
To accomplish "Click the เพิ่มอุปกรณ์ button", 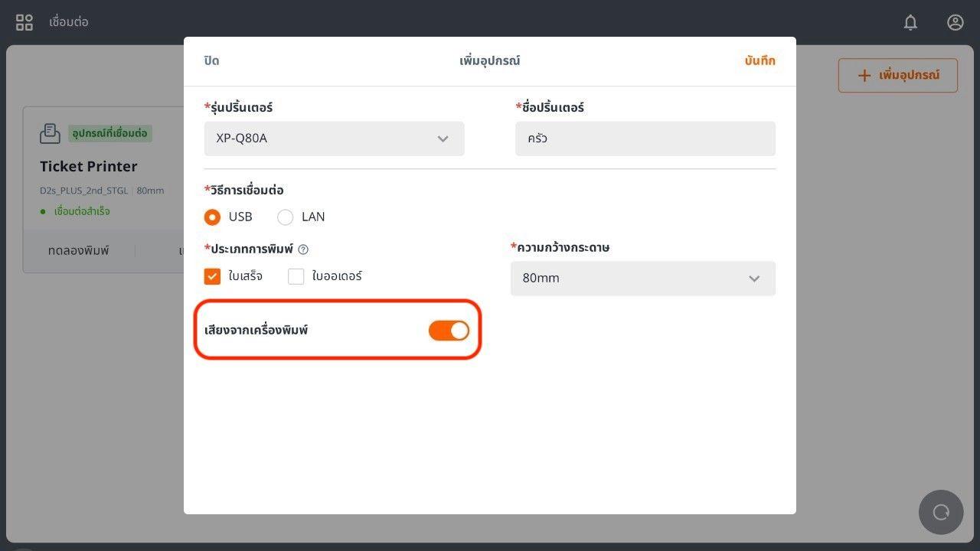I will (897, 76).
